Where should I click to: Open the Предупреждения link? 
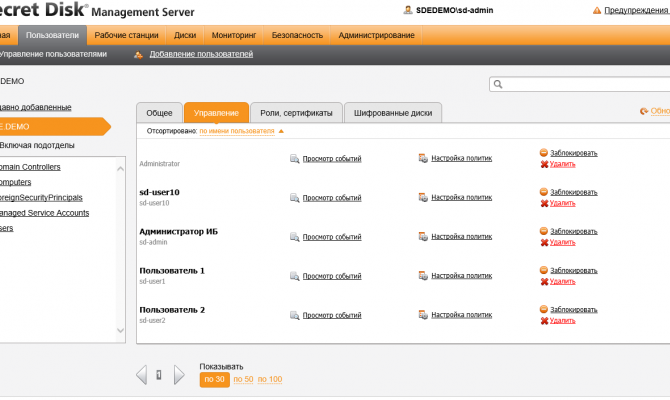pos(636,10)
